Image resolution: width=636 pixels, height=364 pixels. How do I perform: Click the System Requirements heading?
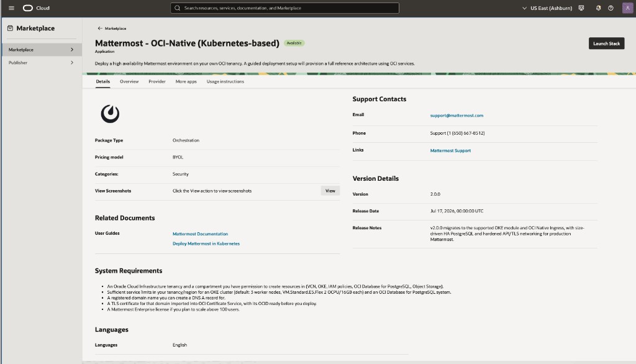(129, 271)
